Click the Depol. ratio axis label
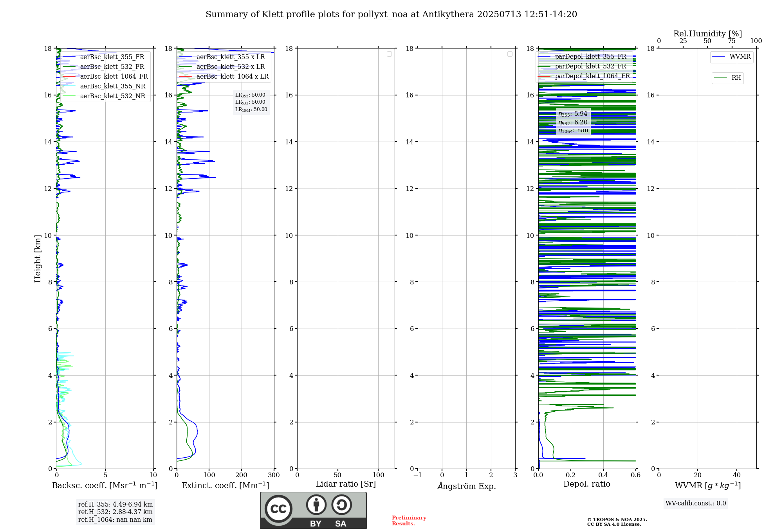783x532 pixels. pyautogui.click(x=587, y=484)
